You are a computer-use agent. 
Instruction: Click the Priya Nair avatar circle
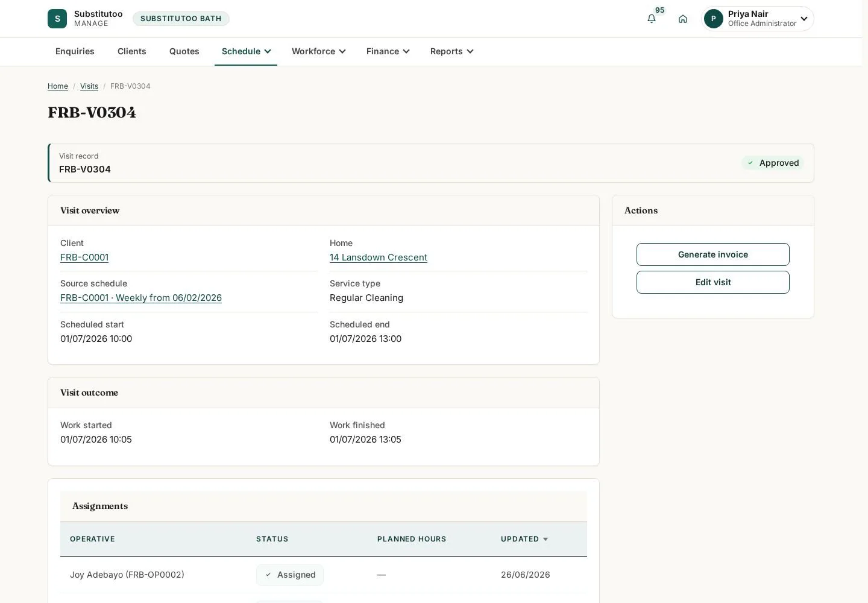(714, 19)
